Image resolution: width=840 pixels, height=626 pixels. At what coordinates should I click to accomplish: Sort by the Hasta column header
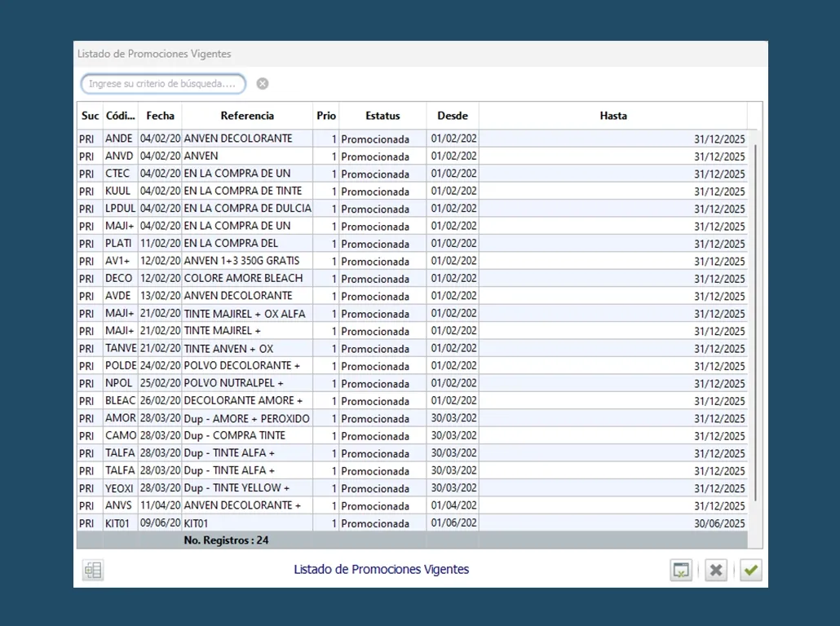click(x=612, y=116)
